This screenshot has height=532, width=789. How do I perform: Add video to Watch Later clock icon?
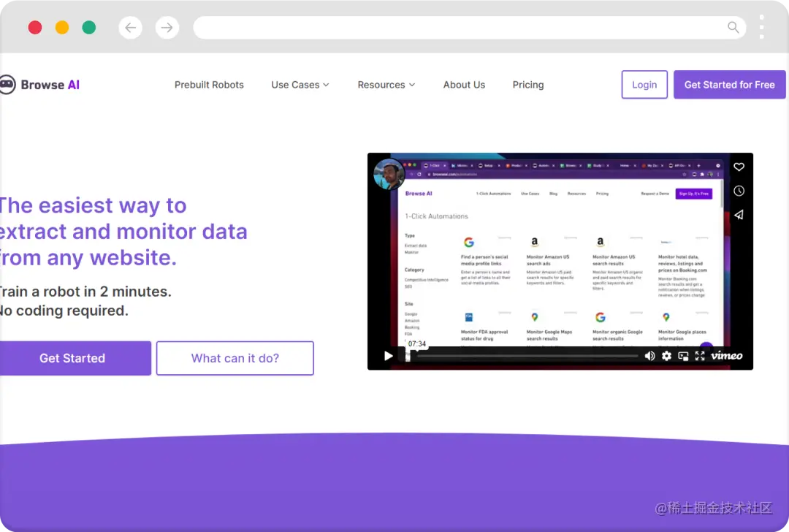pos(739,191)
